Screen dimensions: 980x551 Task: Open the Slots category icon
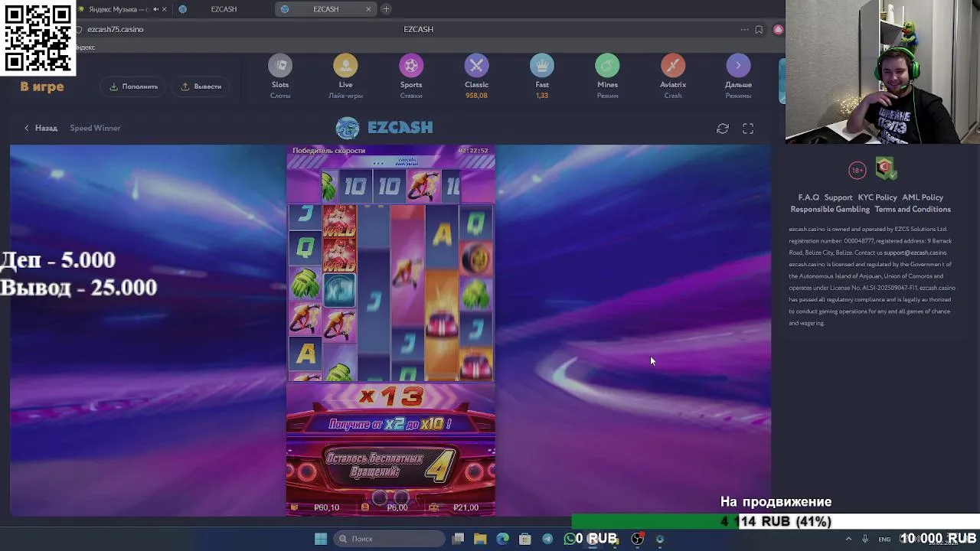280,66
